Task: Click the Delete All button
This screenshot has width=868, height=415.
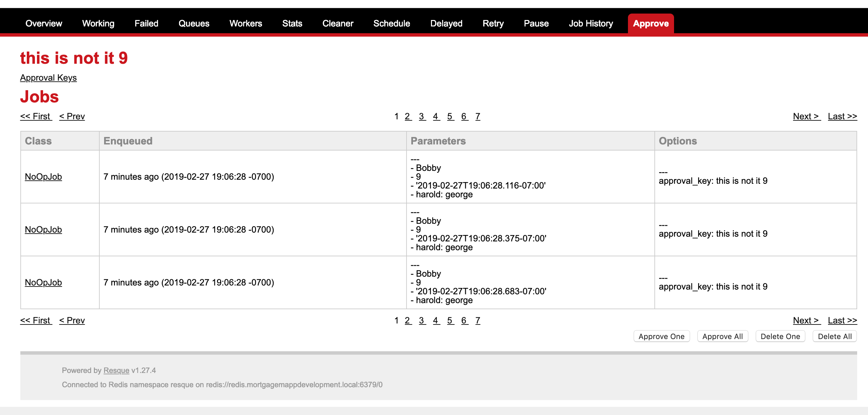Action: point(834,336)
